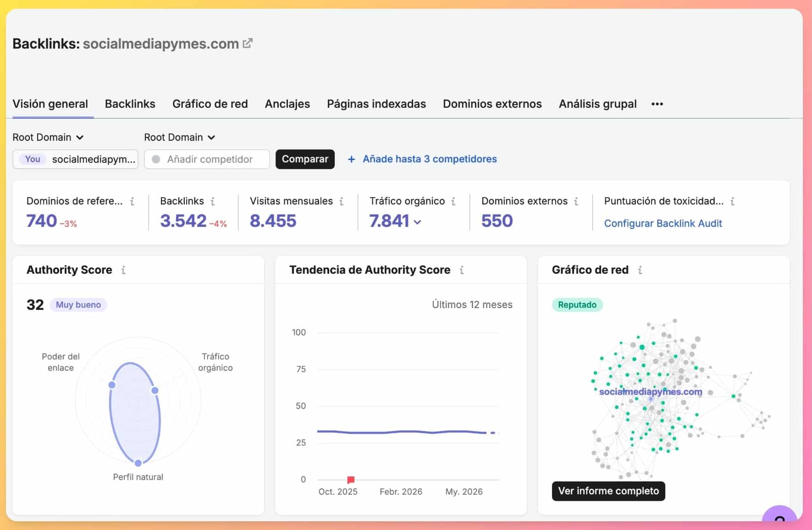Click Añade hasta 3 competidores link

(430, 159)
